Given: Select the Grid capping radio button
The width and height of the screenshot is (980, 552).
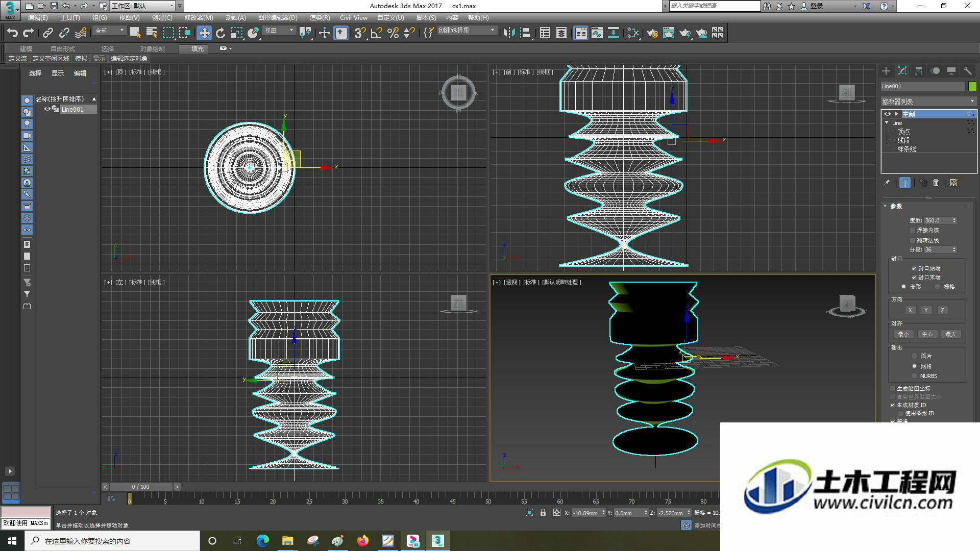Looking at the screenshot, I should (x=938, y=287).
